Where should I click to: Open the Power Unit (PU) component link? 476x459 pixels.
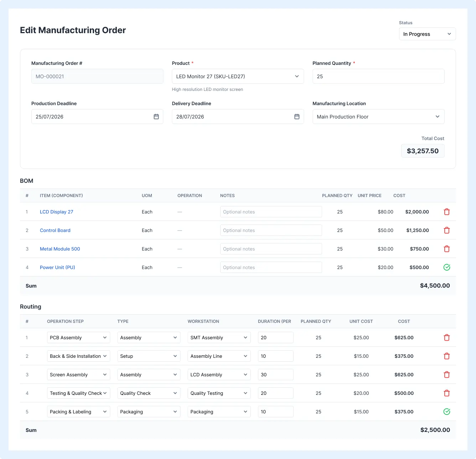(x=57, y=267)
